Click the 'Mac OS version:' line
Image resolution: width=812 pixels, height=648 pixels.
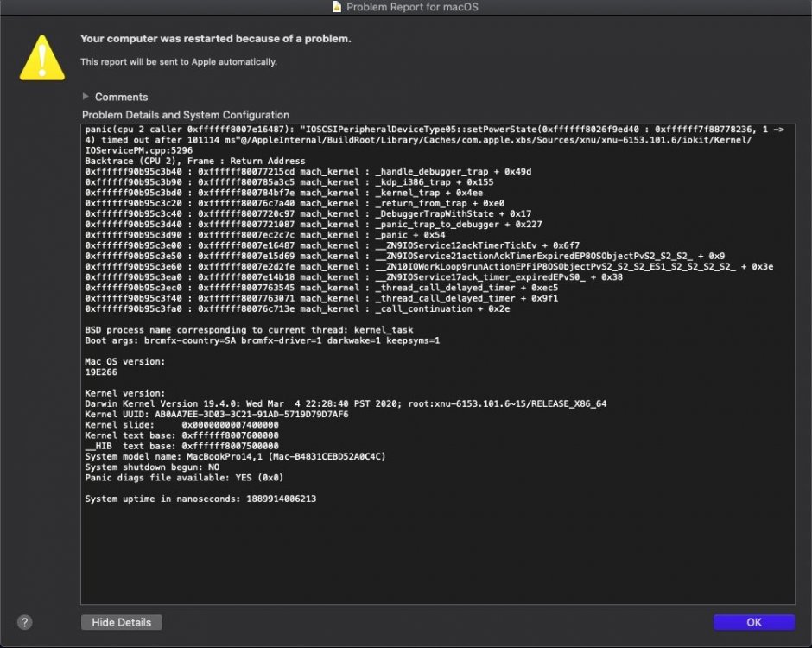pyautogui.click(x=124, y=361)
